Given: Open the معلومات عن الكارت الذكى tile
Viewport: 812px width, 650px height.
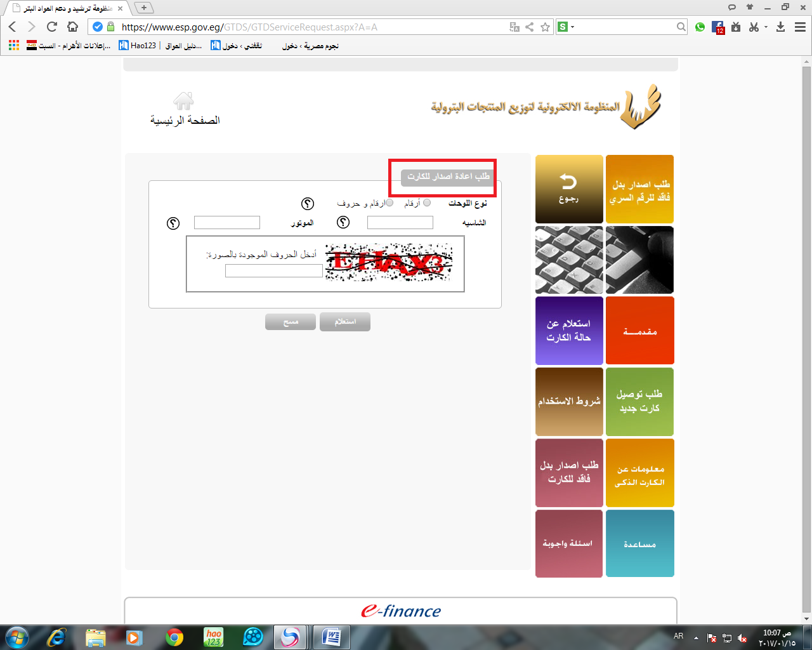Looking at the screenshot, I should coord(639,473).
